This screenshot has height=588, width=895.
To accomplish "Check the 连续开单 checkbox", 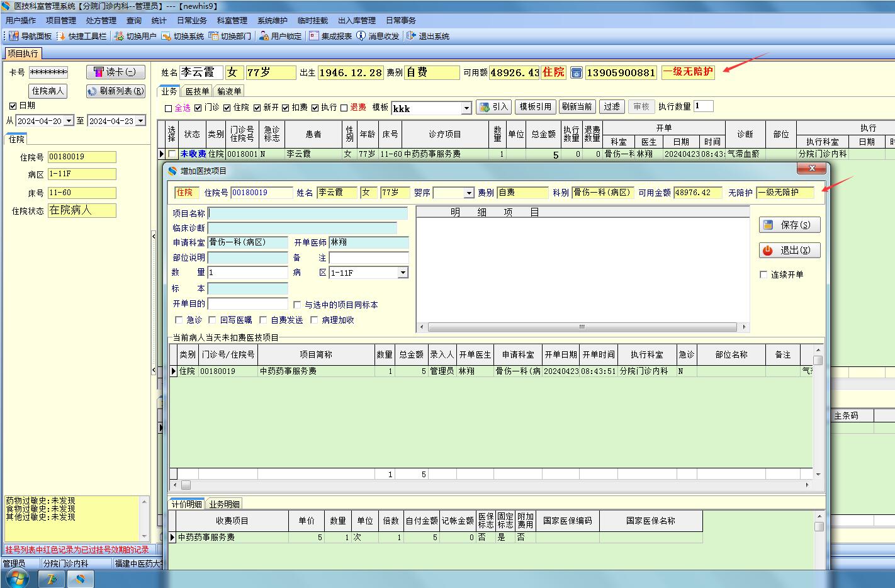I will [x=763, y=274].
